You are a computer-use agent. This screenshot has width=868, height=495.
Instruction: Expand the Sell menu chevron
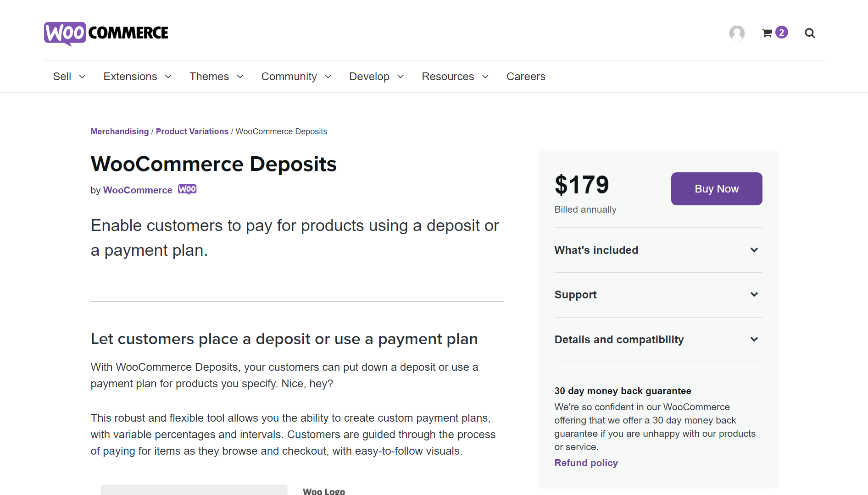click(82, 77)
